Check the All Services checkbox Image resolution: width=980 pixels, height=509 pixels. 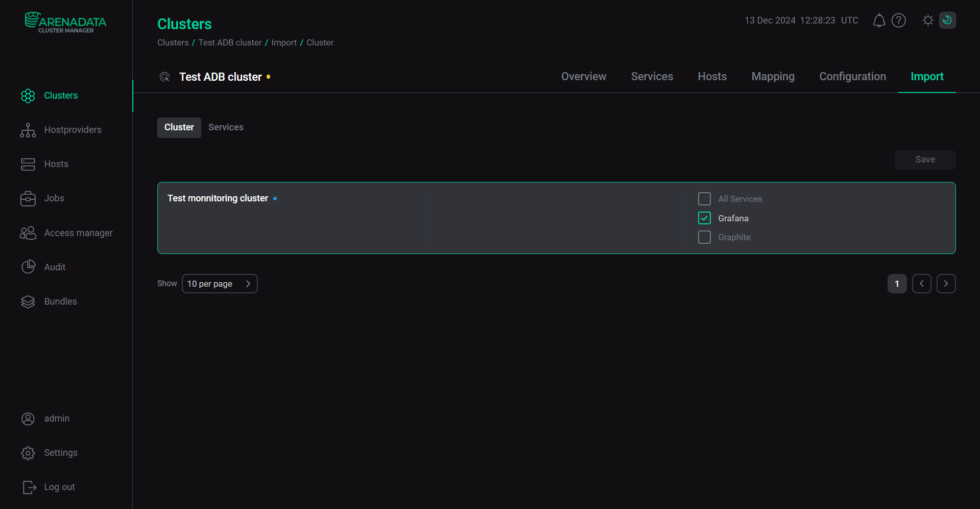tap(704, 199)
